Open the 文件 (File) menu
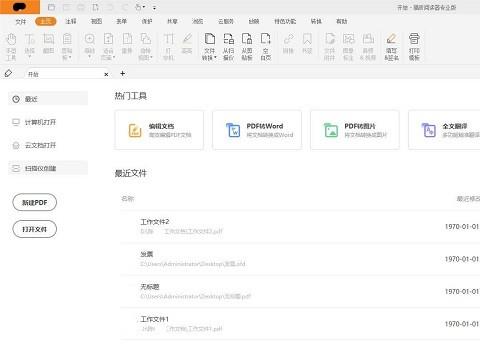 point(20,21)
